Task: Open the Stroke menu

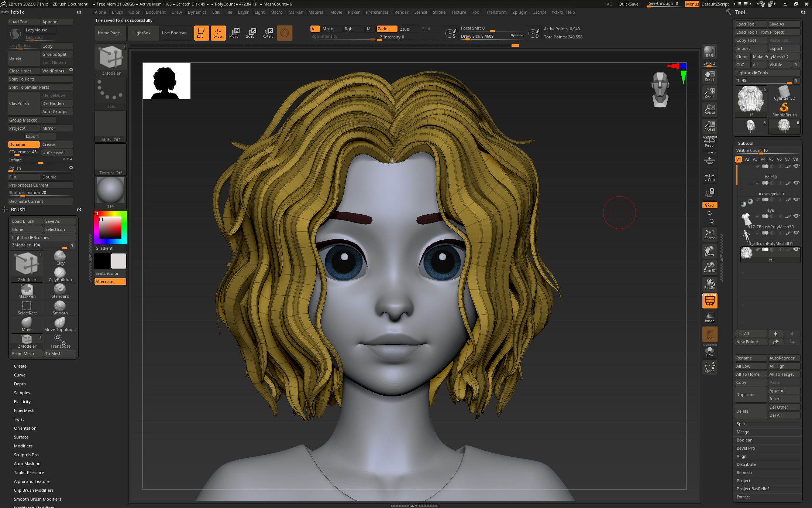Action: (x=439, y=12)
